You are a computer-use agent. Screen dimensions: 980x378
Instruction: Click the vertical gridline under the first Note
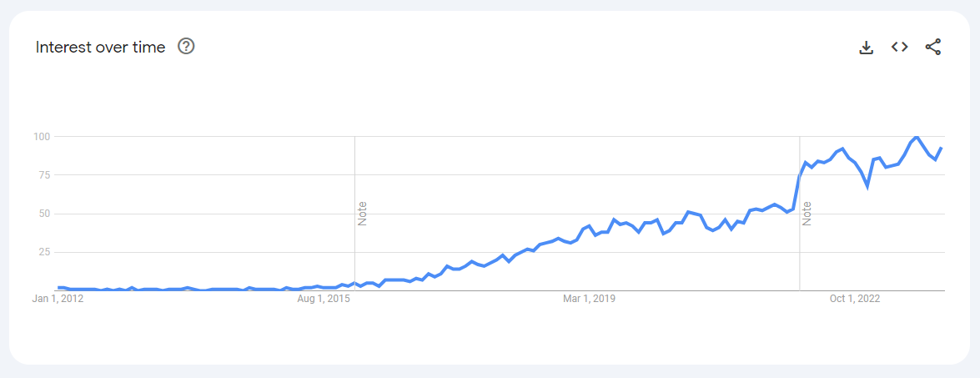coord(354,250)
